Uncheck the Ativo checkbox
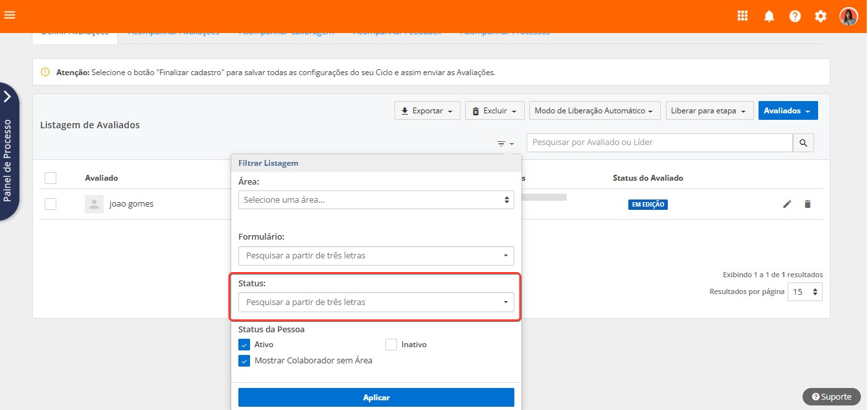 pyautogui.click(x=244, y=345)
